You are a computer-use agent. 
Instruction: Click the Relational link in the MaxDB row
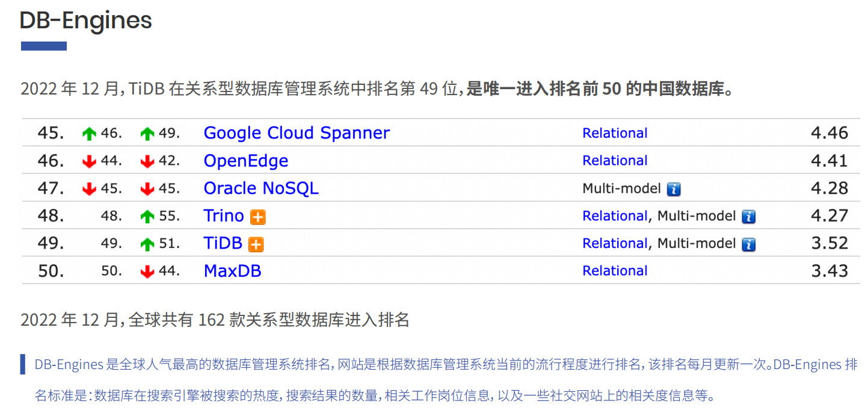tap(615, 271)
